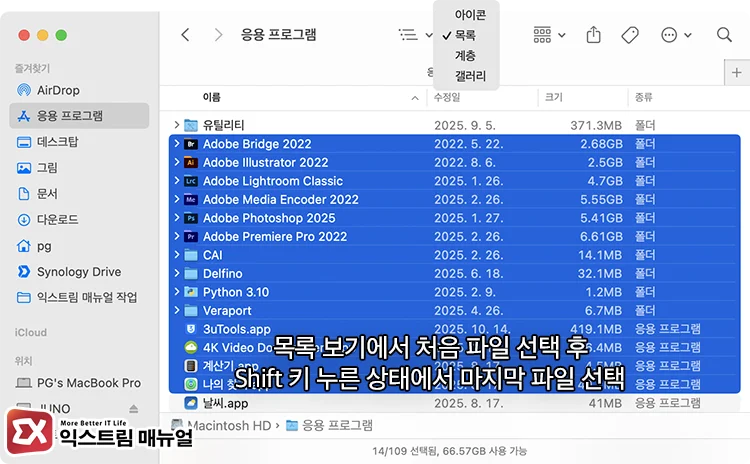The height and width of the screenshot is (464, 750).
Task: Click Macintosh HD in the path bar
Action: [221, 425]
